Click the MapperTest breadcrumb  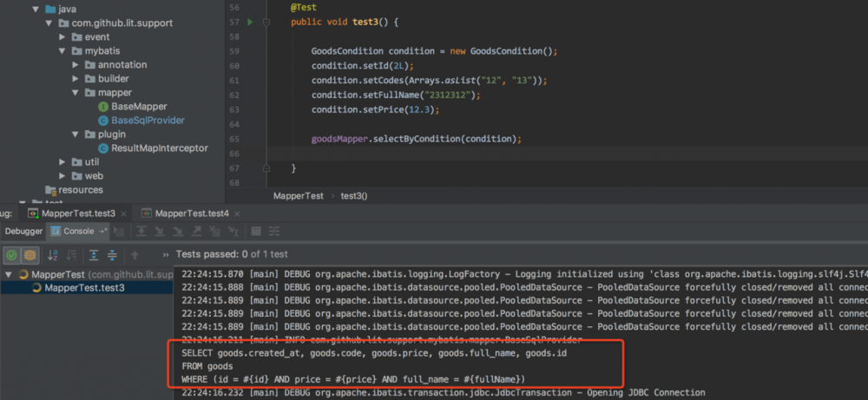[299, 196]
